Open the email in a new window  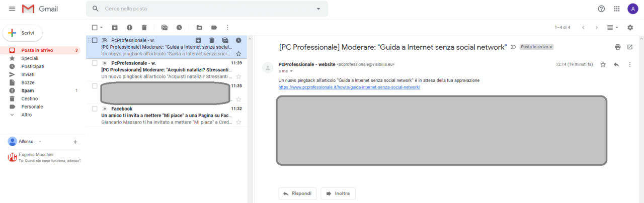coord(630,47)
